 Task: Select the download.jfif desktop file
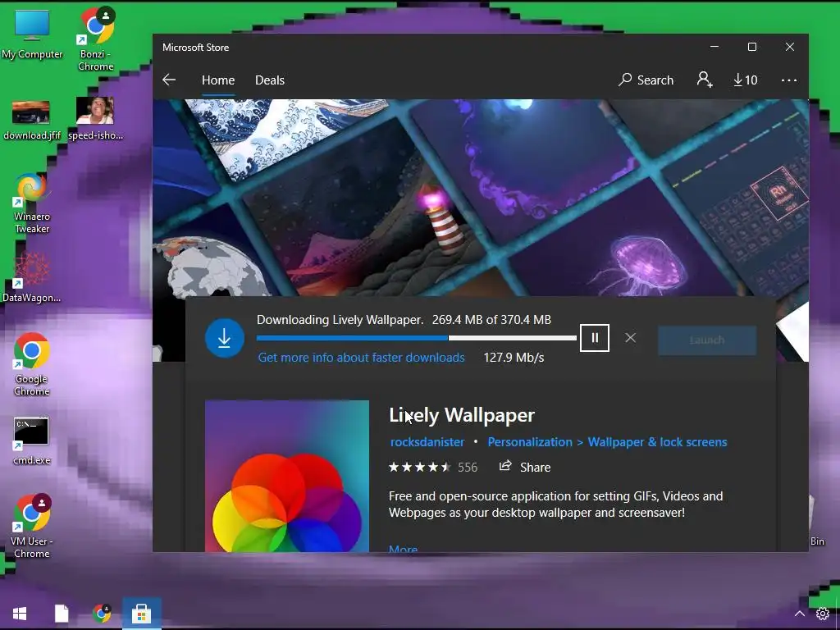32,121
